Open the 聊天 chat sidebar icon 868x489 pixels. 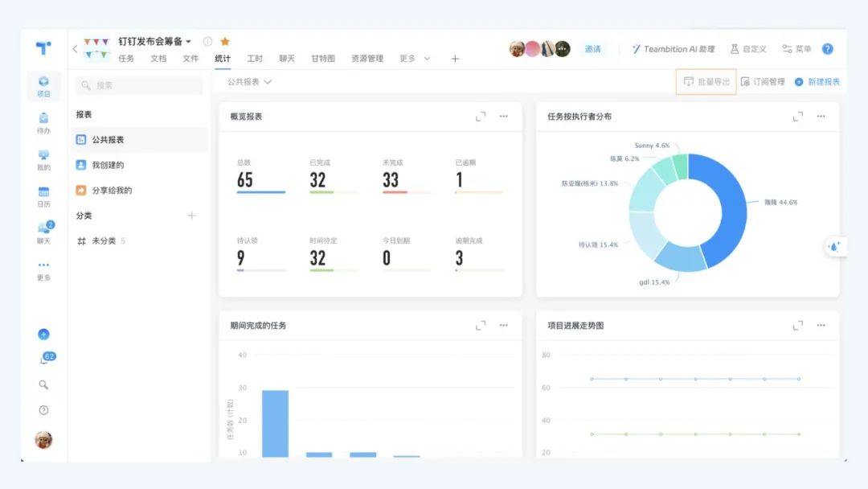(43, 232)
